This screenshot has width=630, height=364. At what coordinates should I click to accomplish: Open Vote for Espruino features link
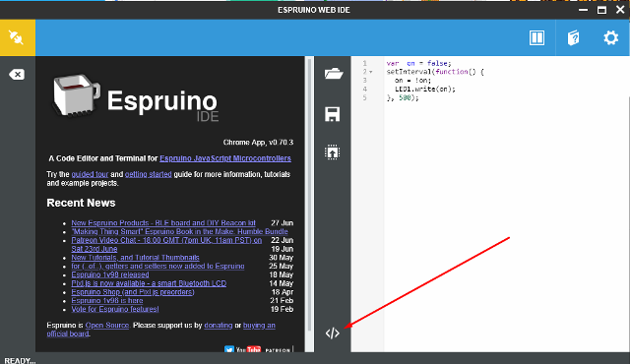[115, 309]
